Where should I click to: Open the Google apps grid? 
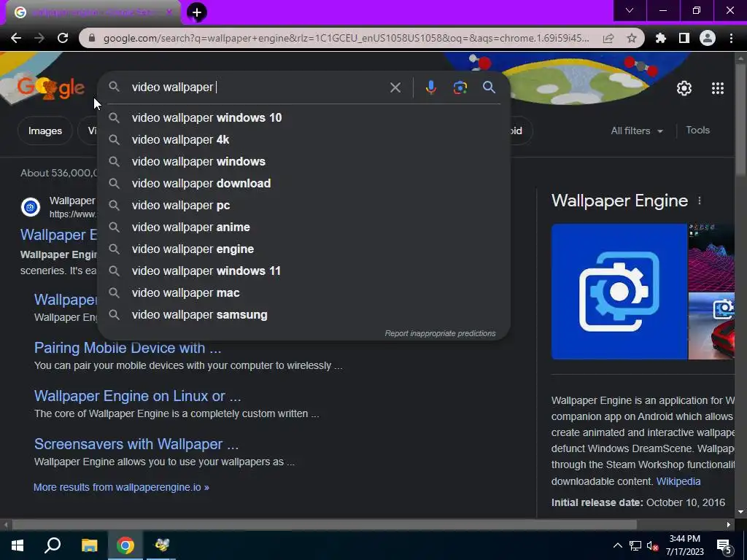click(x=718, y=88)
